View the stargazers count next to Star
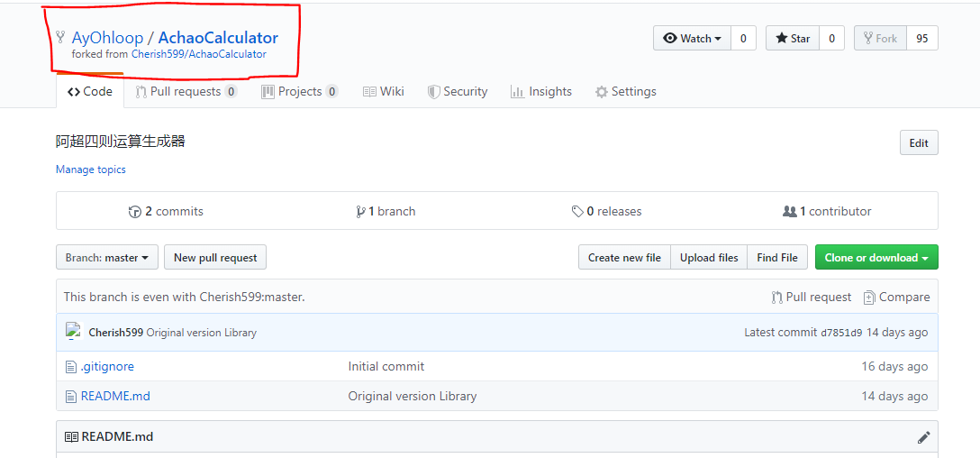980x458 pixels. coord(832,38)
